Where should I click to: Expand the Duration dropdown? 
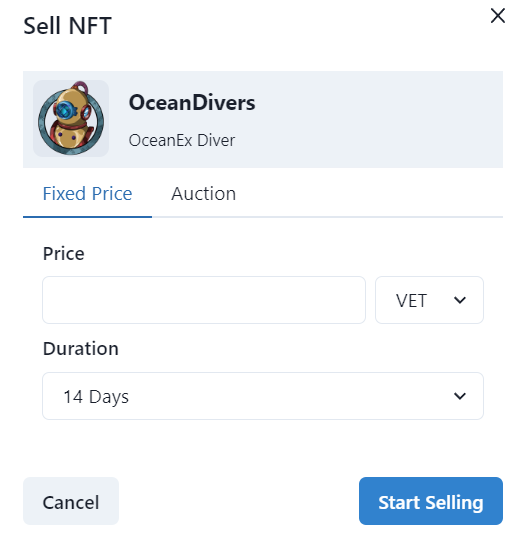point(263,396)
